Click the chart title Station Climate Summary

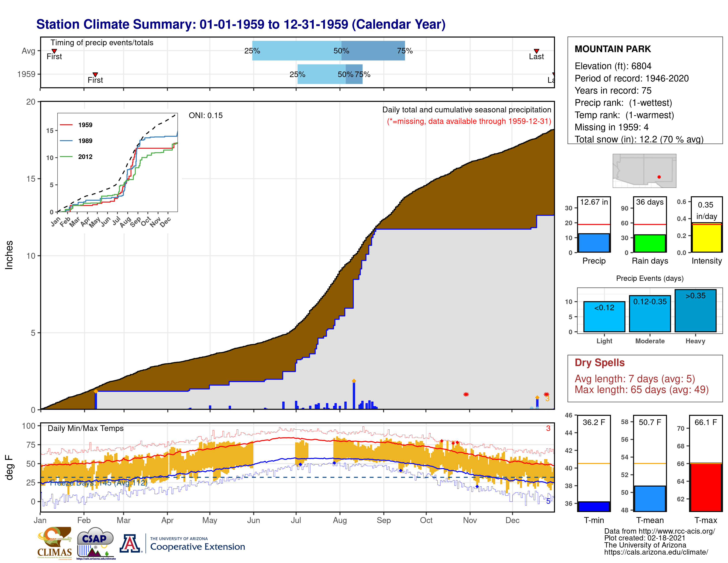click(x=241, y=24)
